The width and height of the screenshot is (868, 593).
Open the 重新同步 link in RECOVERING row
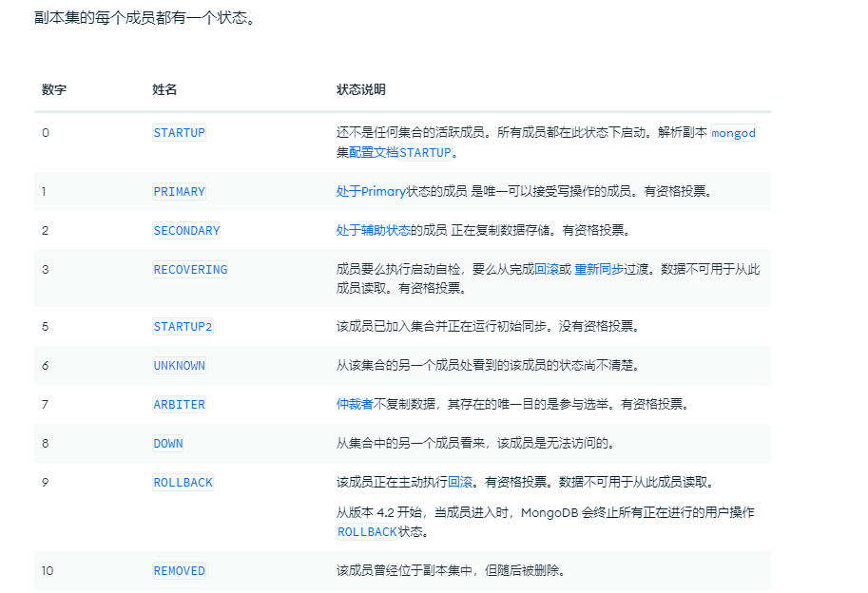tap(599, 270)
